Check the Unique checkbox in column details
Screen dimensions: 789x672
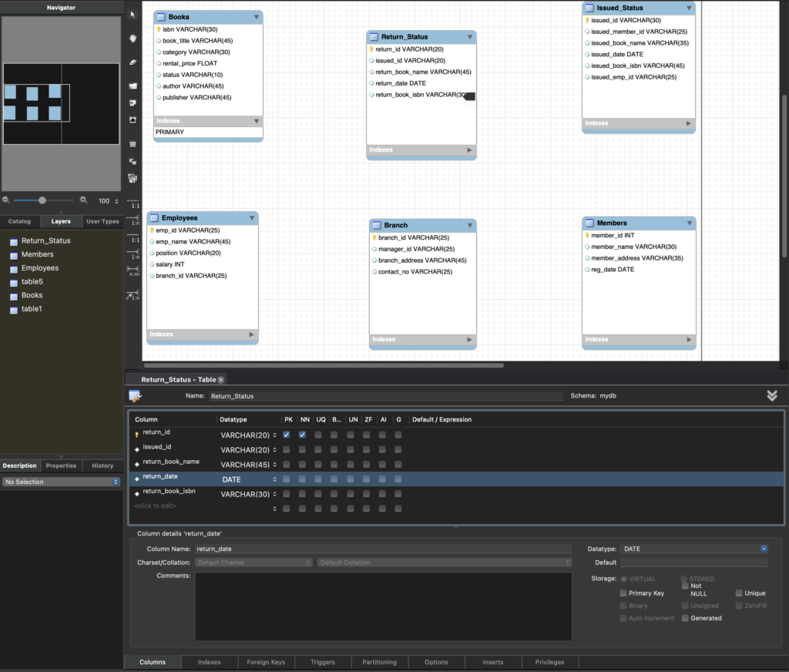(739, 593)
